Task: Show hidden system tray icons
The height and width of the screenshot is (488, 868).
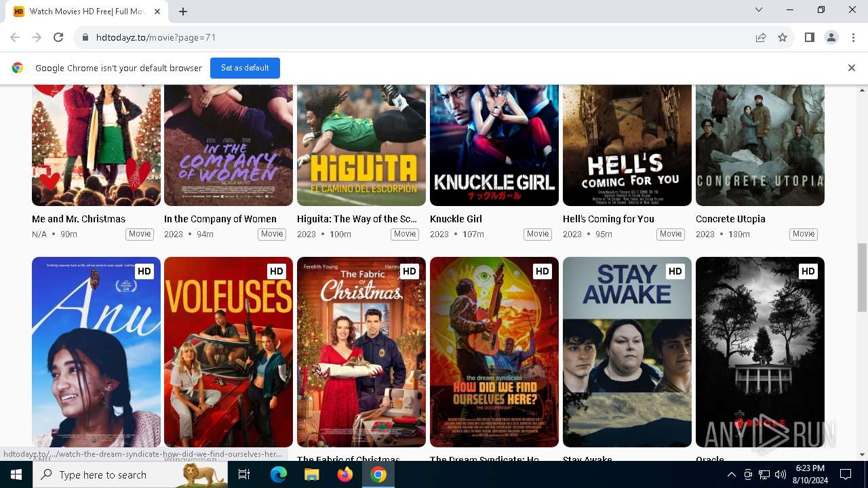Action: pos(732,474)
